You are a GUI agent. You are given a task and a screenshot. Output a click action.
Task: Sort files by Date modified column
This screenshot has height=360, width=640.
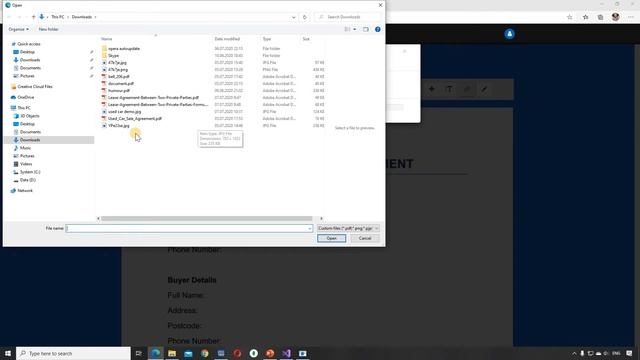coord(227,39)
